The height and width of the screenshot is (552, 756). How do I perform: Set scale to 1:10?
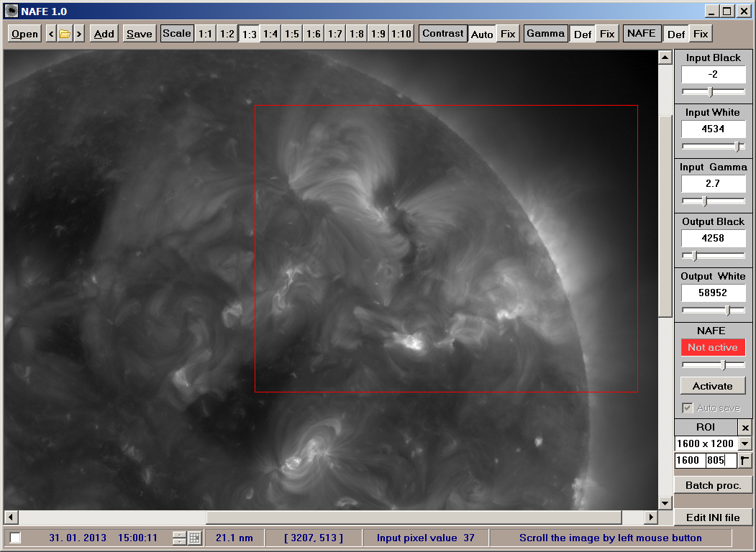click(x=401, y=34)
